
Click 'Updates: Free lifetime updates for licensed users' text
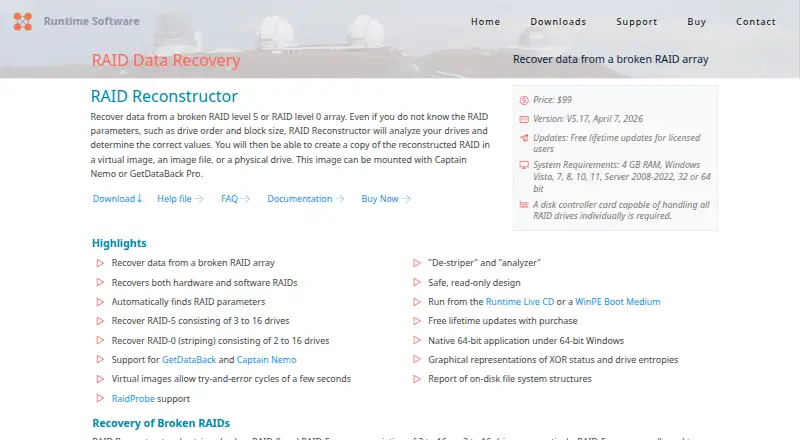tap(616, 143)
